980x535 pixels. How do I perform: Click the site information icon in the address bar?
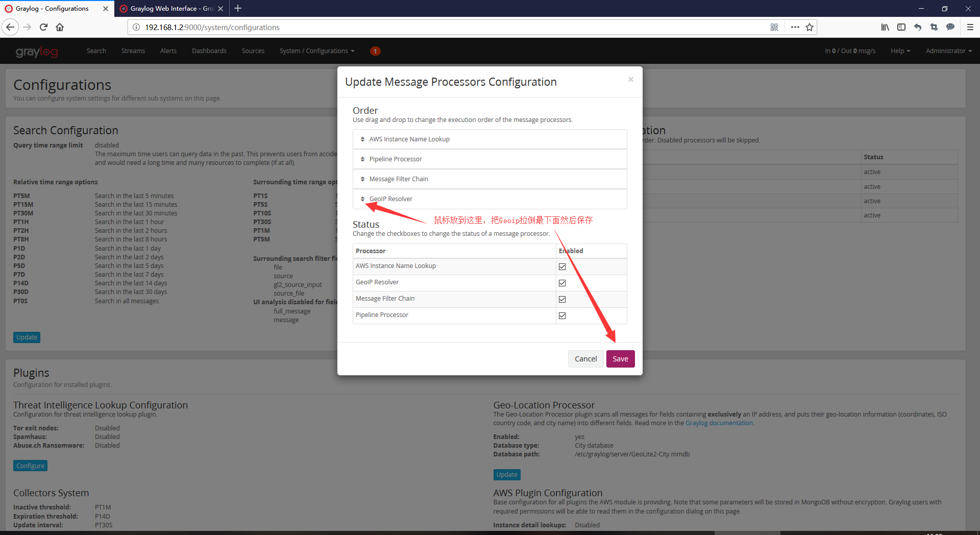(136, 27)
